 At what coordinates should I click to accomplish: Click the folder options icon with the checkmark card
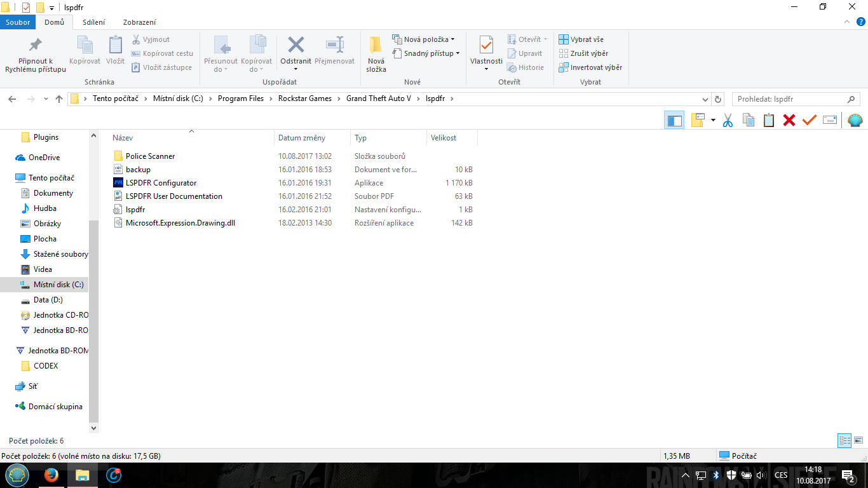pyautogui.click(x=698, y=120)
